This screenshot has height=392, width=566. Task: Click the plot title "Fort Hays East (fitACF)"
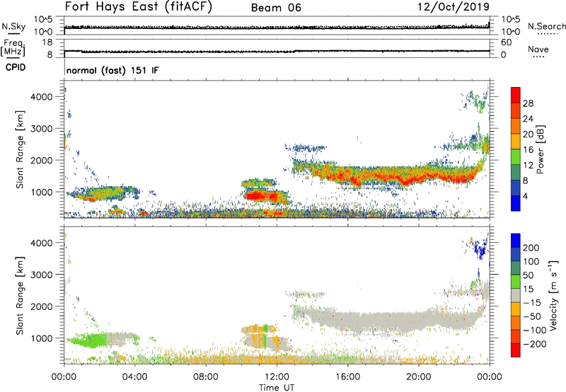[138, 7]
